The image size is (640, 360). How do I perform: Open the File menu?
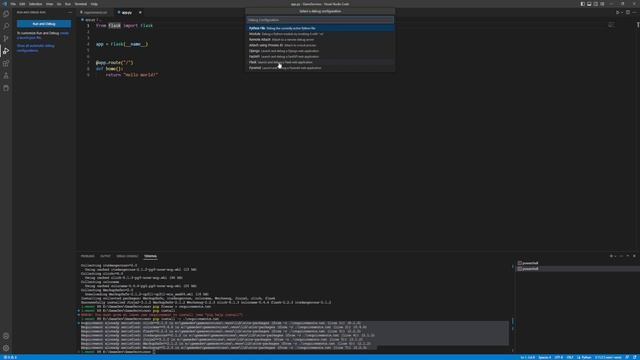click(x=13, y=4)
